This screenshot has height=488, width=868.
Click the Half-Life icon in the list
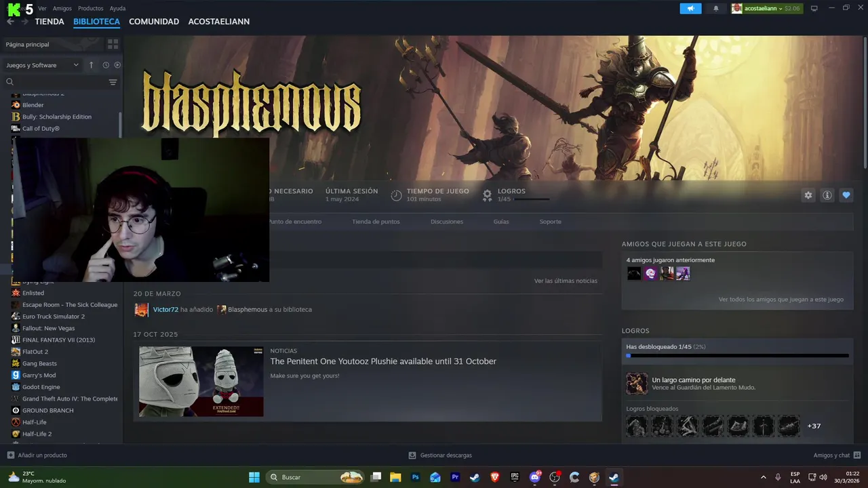(16, 422)
